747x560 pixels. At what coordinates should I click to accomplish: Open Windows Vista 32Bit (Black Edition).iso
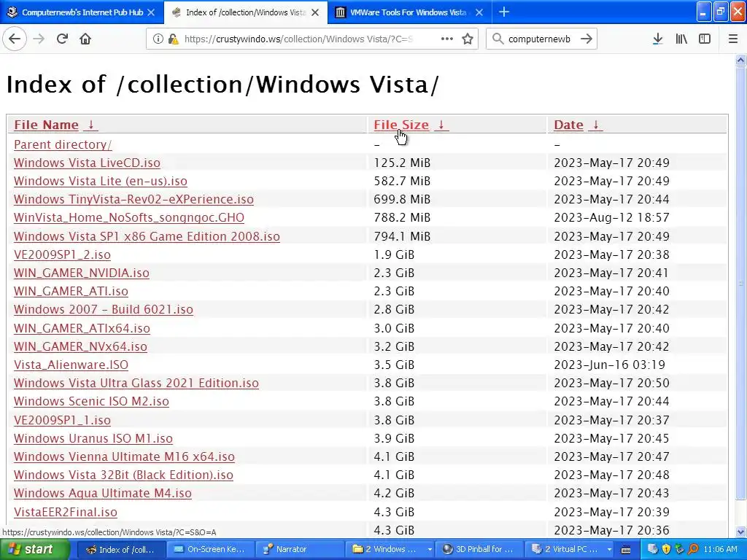(123, 475)
